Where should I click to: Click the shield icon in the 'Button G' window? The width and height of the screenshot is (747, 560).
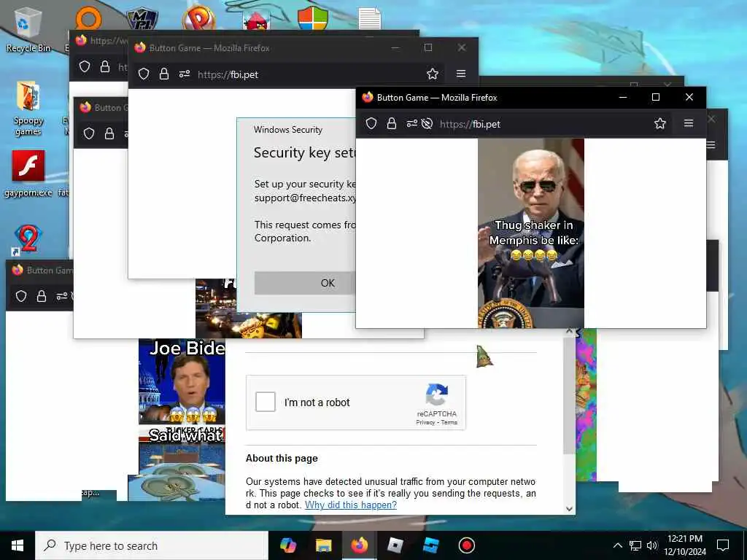[x=88, y=133]
